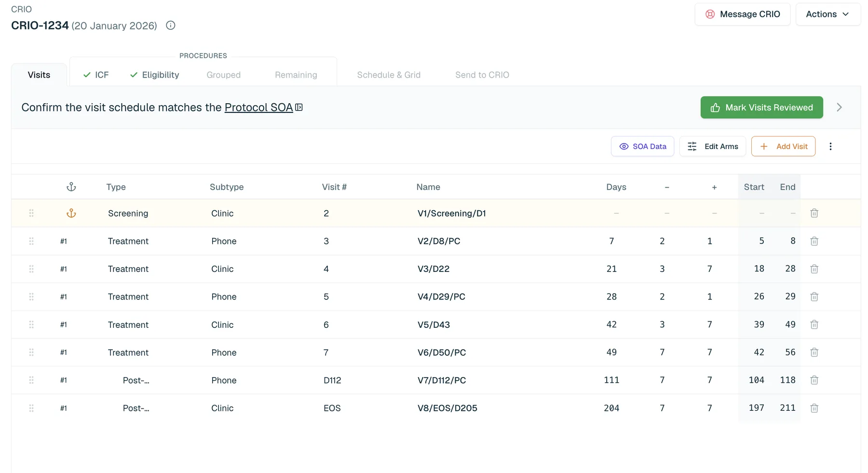Screen dimensions: 868x473
Task: Click the anchor column header icon
Action: pos(71,187)
